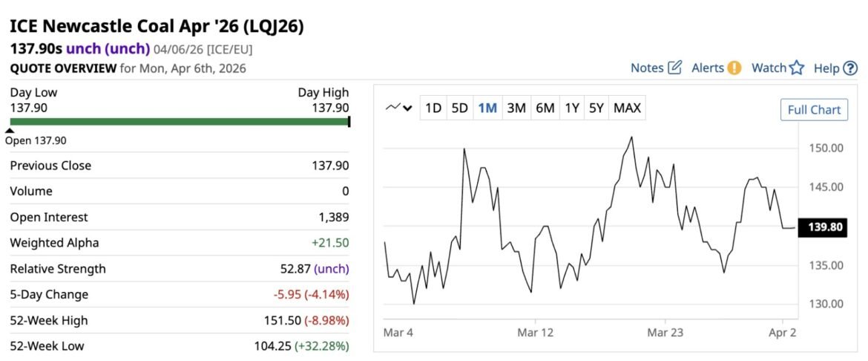
Task: Click the Help question mark icon
Action: click(x=850, y=68)
